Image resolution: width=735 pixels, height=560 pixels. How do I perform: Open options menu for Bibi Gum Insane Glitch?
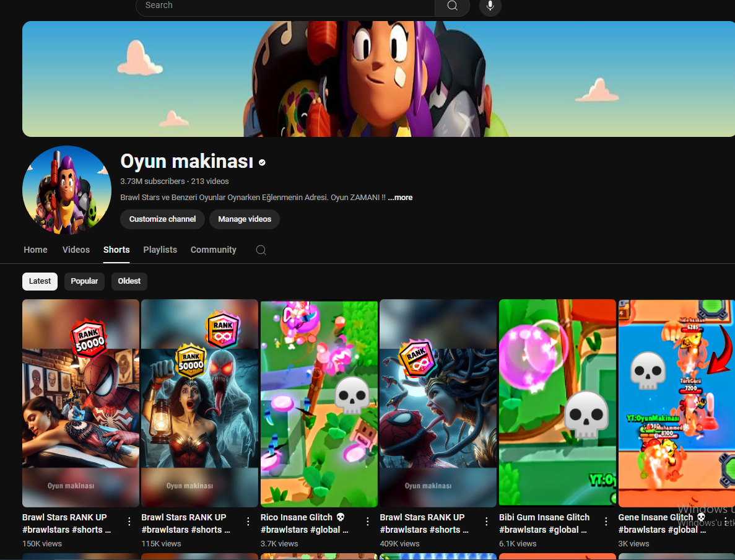606,521
